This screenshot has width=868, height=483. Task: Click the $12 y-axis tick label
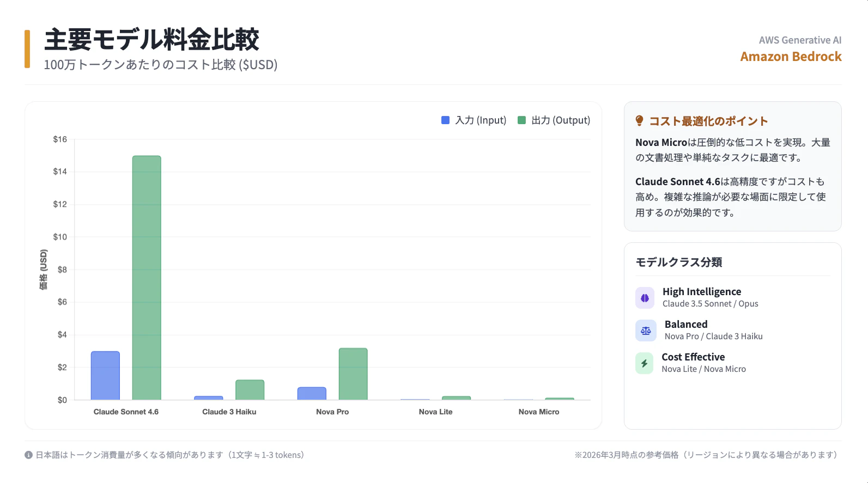tap(60, 204)
